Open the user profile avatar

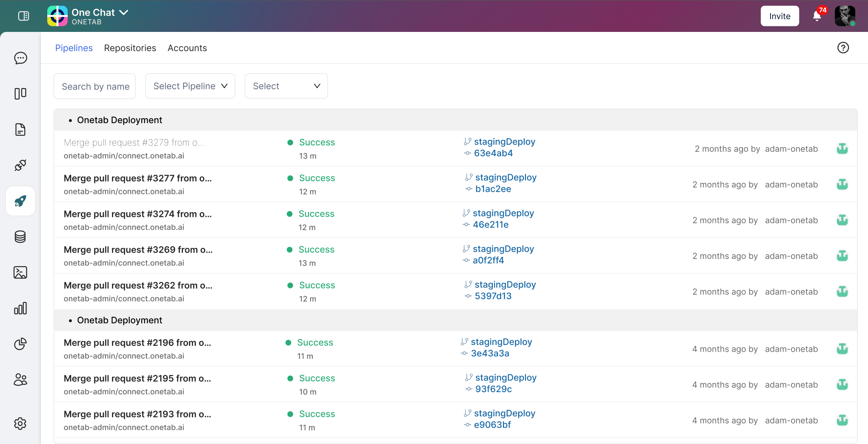845,16
